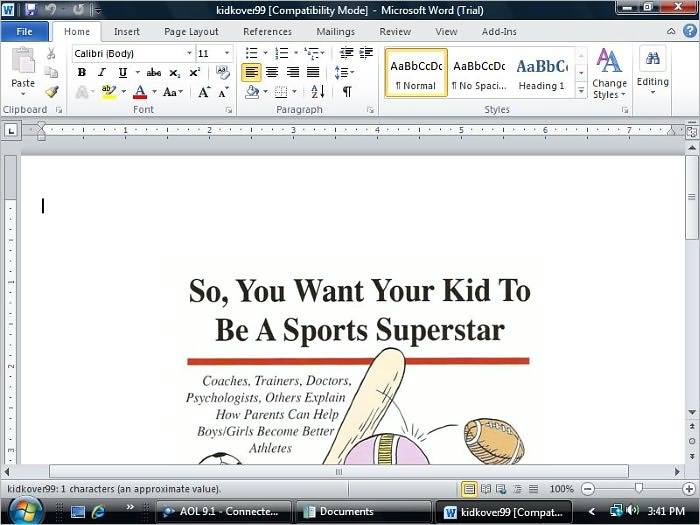Increase paragraph indent
The width and height of the screenshot is (700, 525).
tap(366, 53)
